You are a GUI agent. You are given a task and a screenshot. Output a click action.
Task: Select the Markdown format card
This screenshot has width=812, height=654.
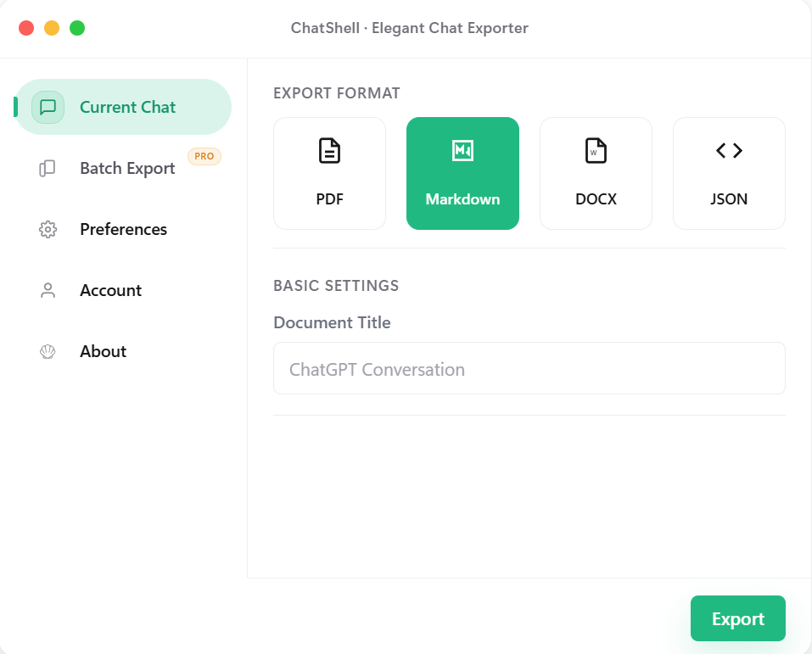point(462,173)
